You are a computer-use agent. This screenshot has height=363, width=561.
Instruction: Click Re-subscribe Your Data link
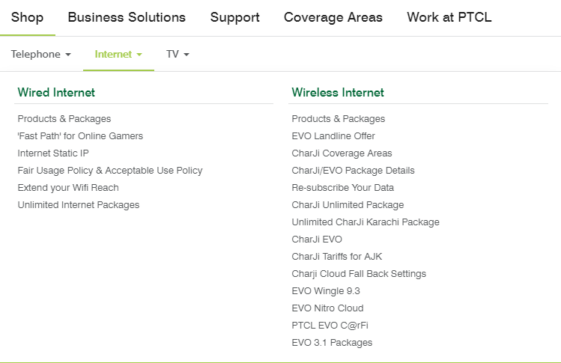[x=342, y=187]
